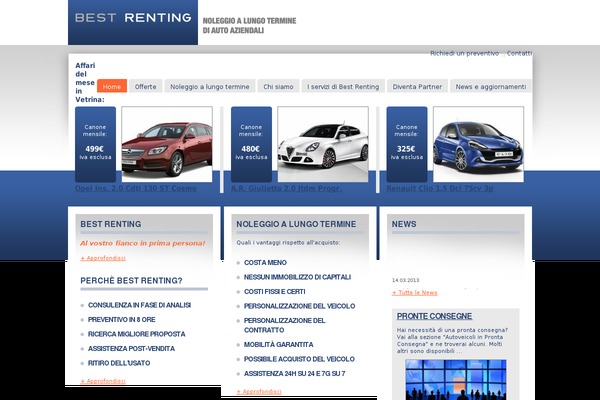Click the Best Renting logo
Viewport: 600px width, 400px height.
[133, 22]
